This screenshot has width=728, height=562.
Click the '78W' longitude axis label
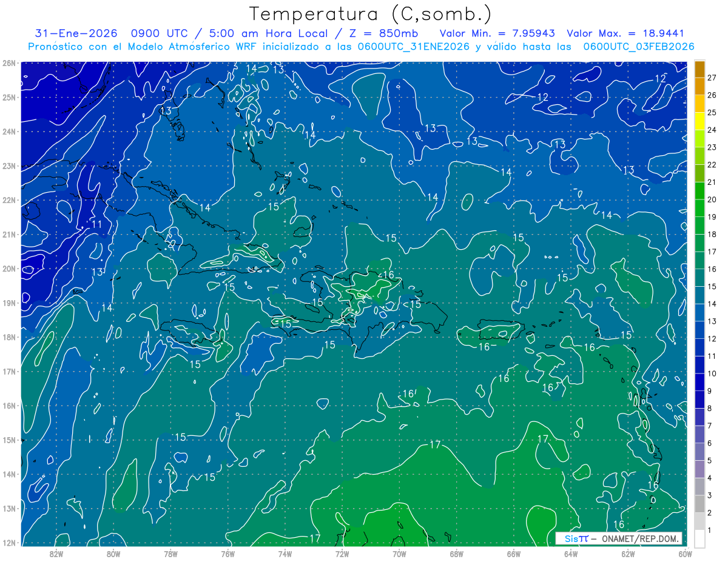tap(170, 554)
